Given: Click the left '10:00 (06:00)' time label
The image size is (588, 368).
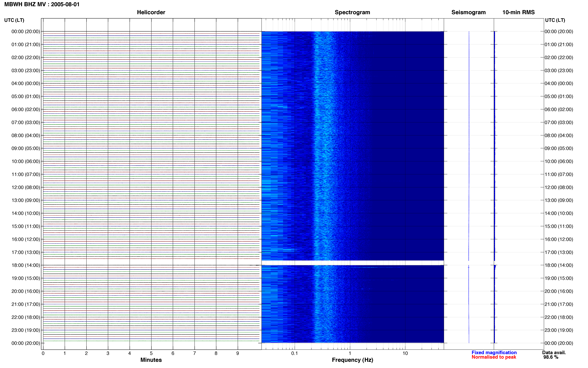Looking at the screenshot, I should pos(26,161).
